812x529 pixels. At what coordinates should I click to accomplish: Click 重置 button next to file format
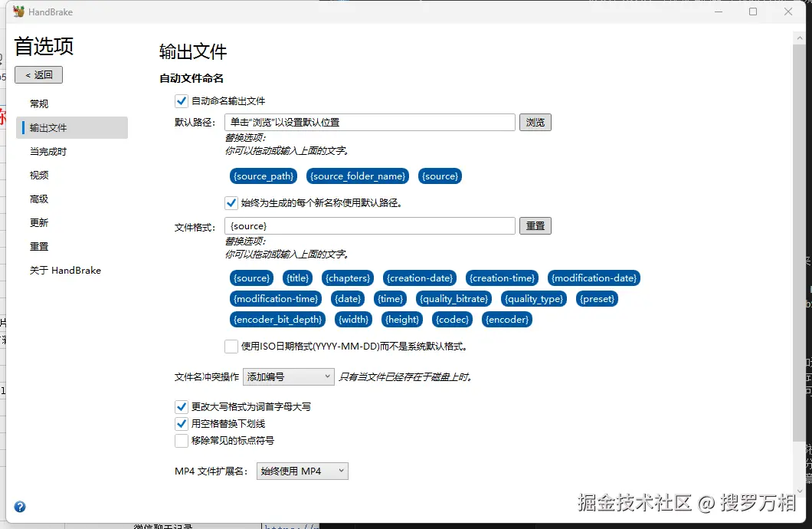click(535, 226)
